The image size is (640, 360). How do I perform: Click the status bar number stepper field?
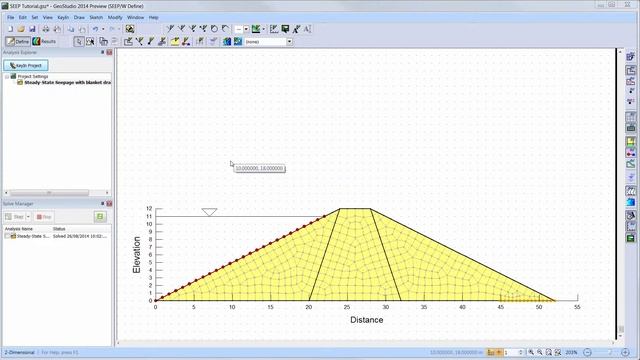pos(513,352)
